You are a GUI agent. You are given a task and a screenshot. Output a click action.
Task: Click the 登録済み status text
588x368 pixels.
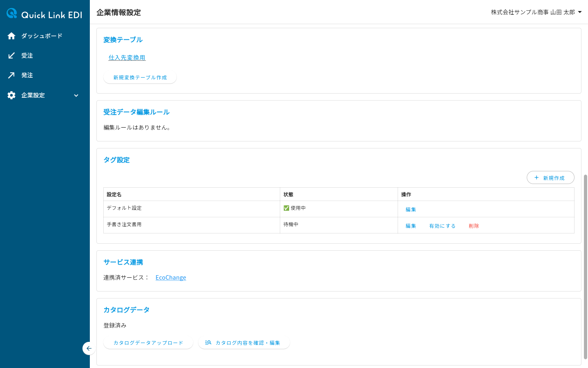tap(115, 325)
